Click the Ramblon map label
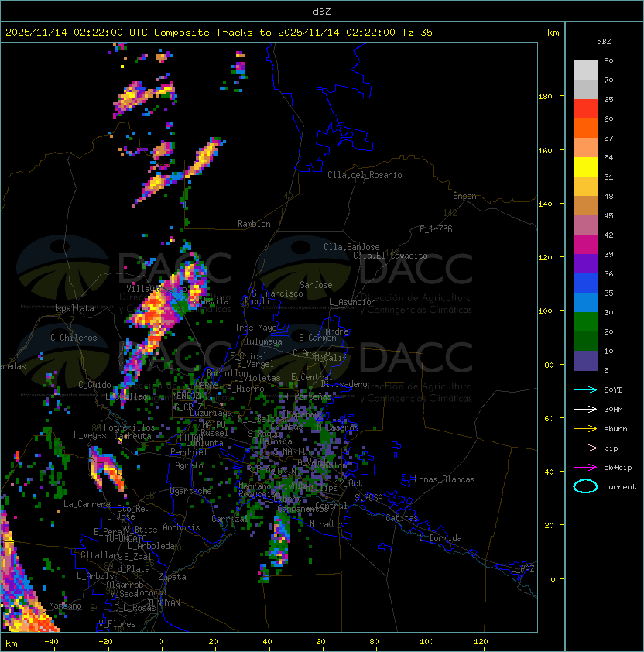This screenshot has width=644, height=652. click(x=254, y=224)
